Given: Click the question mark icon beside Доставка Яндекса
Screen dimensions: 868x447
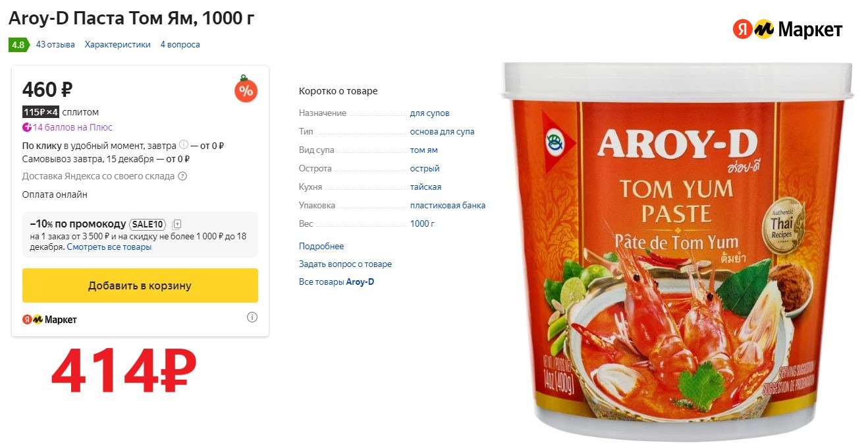Looking at the screenshot, I should (182, 176).
